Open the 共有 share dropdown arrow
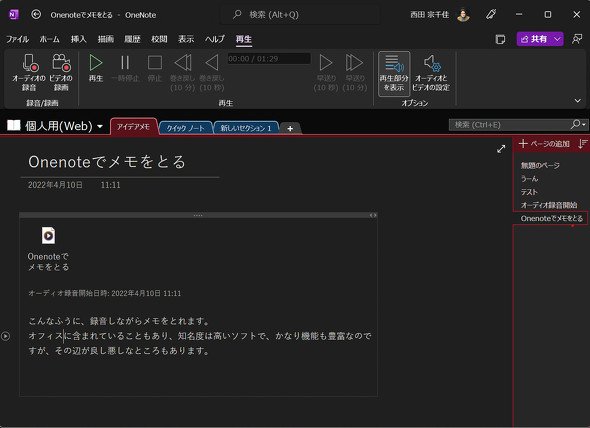This screenshot has height=428, width=590. click(557, 39)
